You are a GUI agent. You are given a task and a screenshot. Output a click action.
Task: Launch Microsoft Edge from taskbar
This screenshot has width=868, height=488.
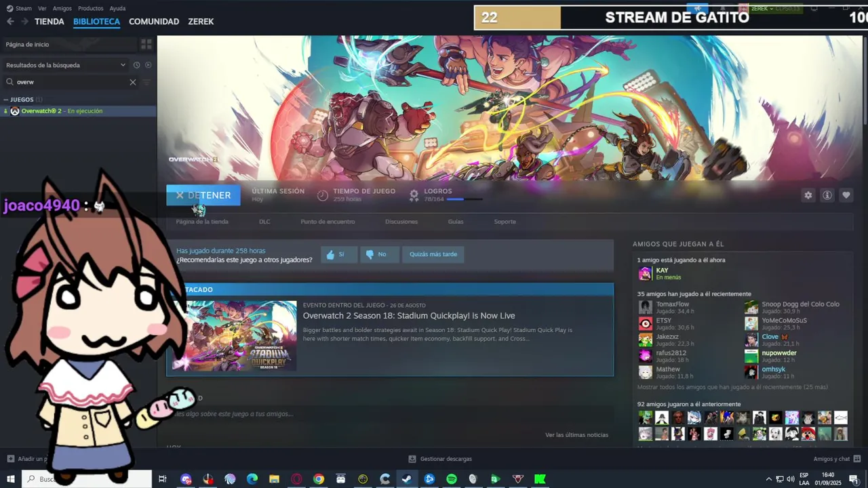click(252, 479)
